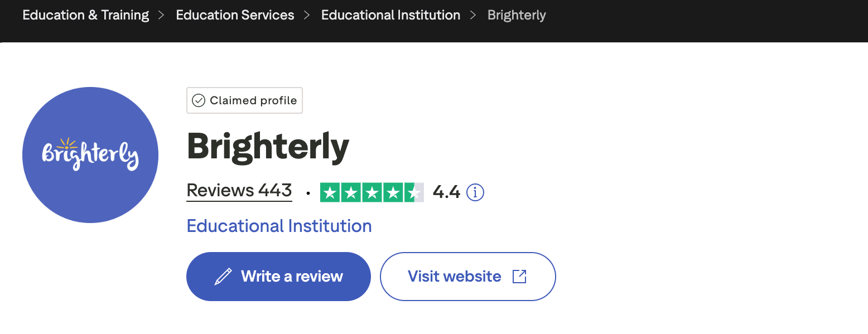Click the checkmark icon on Claimed profile badge

pos(199,100)
